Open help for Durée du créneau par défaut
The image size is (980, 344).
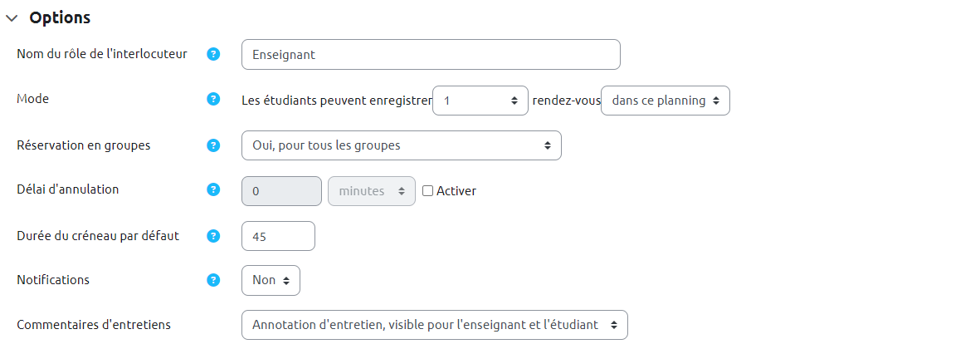coord(213,236)
